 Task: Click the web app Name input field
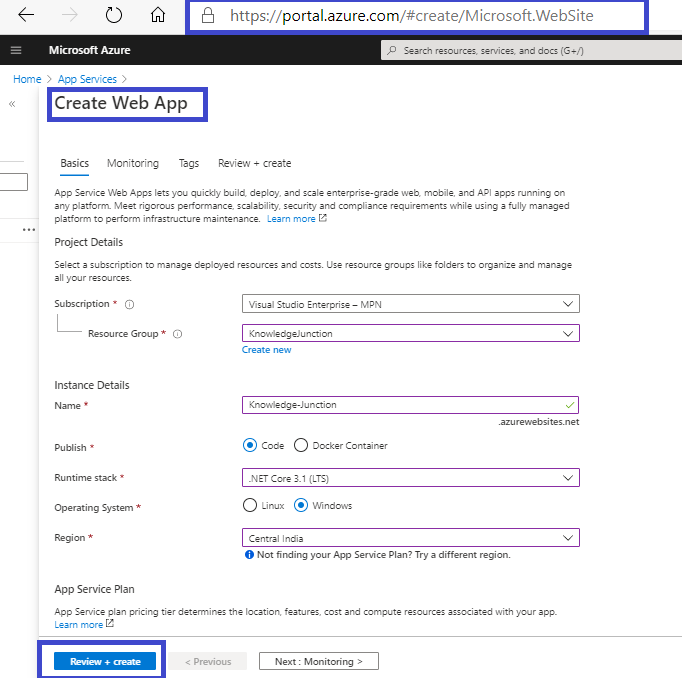point(410,405)
